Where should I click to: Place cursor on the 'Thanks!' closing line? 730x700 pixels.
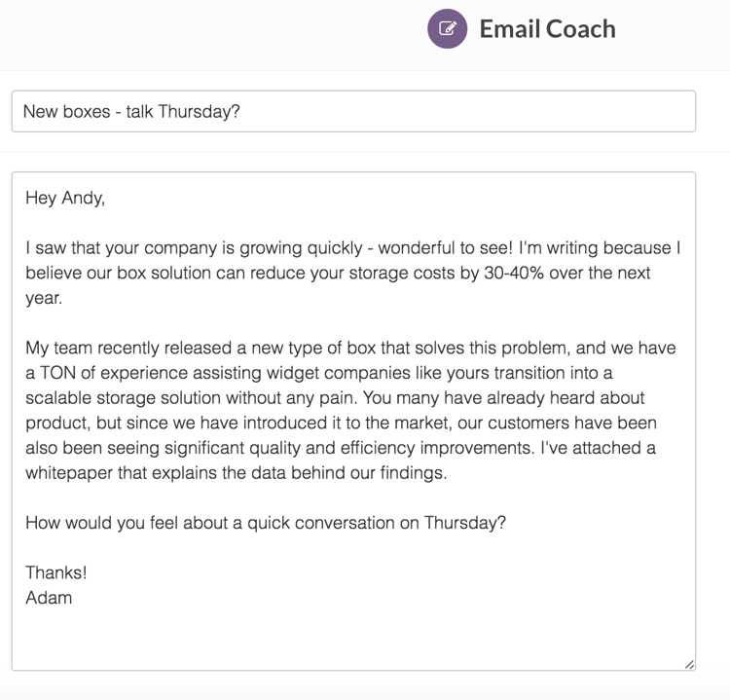tap(56, 572)
